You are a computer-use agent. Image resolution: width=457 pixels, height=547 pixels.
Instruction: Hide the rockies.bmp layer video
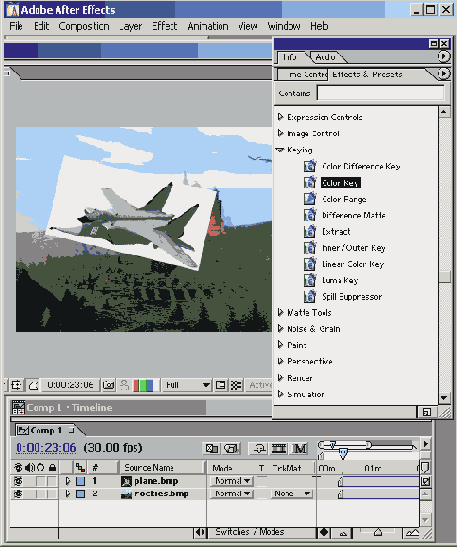[18, 494]
